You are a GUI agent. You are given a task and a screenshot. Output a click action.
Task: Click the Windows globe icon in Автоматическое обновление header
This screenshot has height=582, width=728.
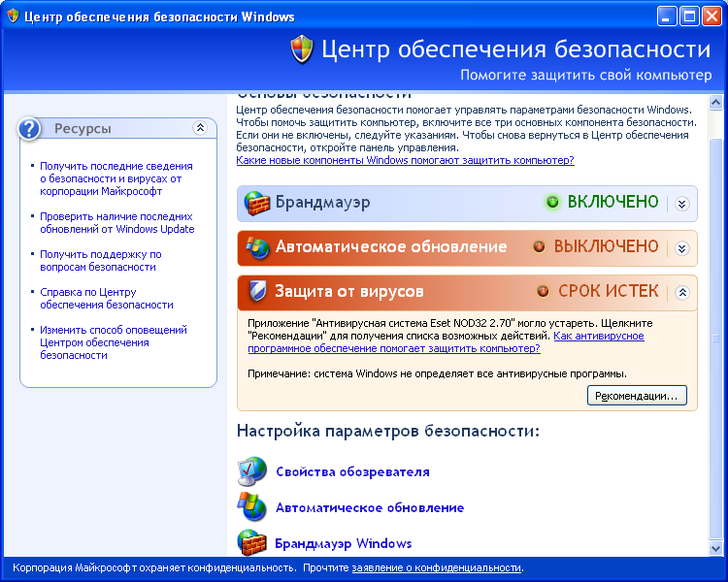[257, 247]
